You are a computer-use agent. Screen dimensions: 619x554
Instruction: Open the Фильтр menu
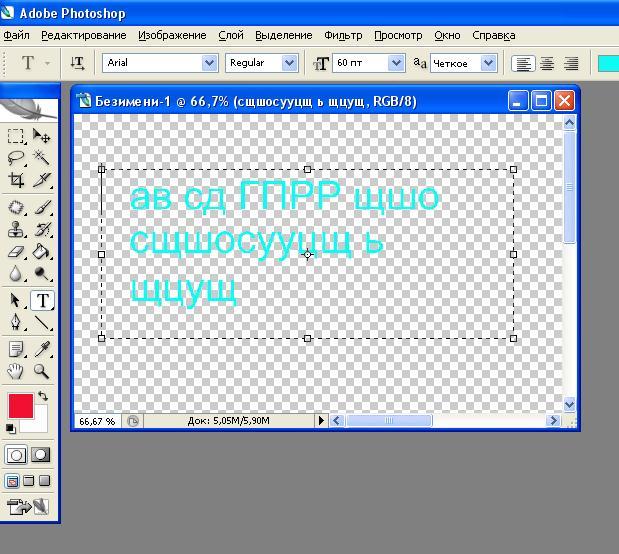[x=343, y=36]
